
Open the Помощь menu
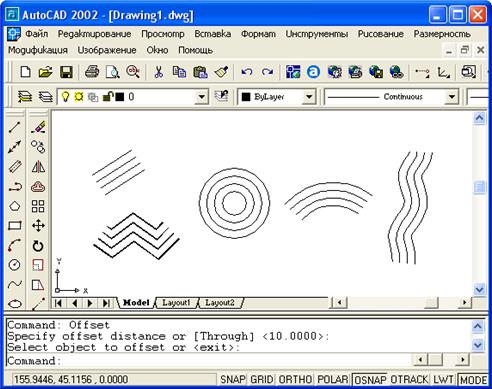click(196, 50)
